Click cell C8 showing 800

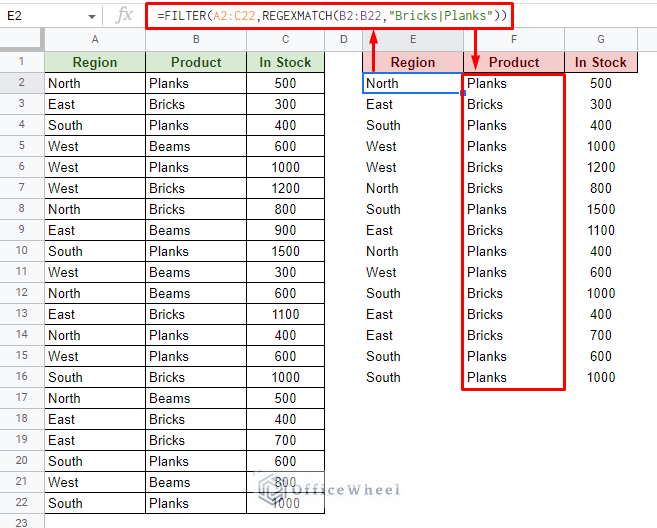click(285, 209)
